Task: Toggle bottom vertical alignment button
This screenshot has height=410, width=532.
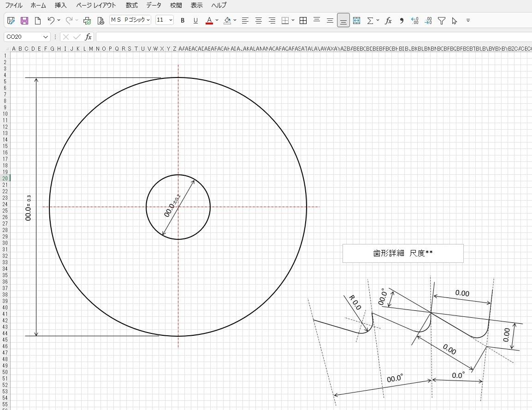Action: [343, 21]
